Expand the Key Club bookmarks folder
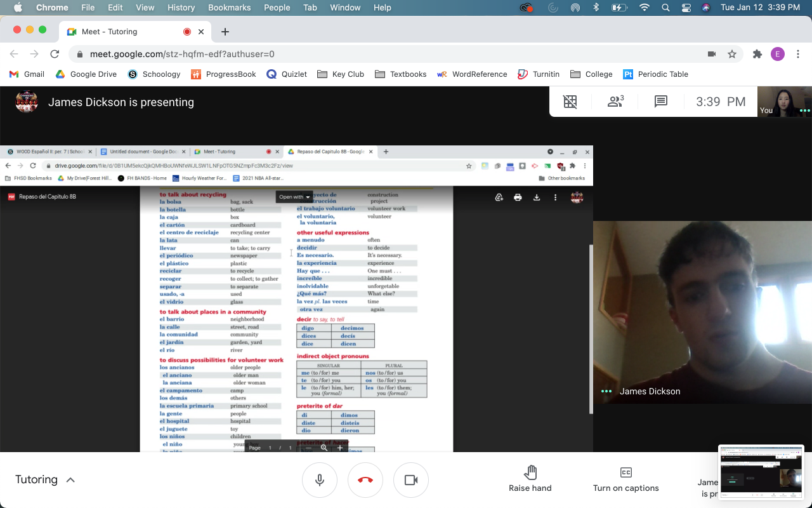The height and width of the screenshot is (508, 812). click(x=341, y=74)
